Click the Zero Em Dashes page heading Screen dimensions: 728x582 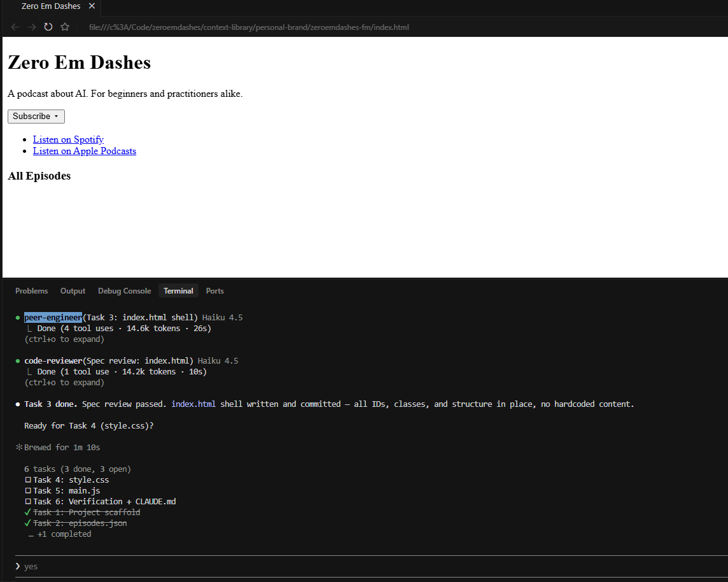click(80, 62)
